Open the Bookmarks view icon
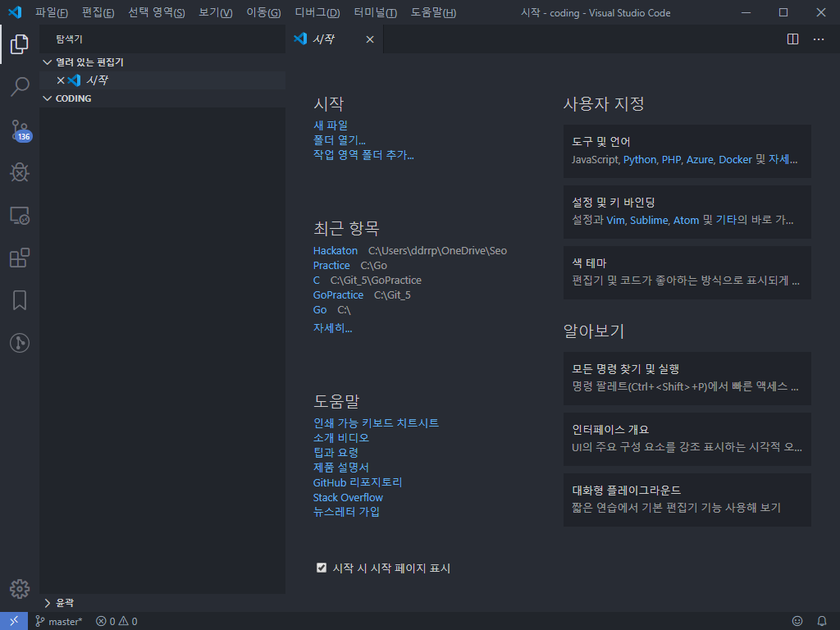 tap(20, 300)
